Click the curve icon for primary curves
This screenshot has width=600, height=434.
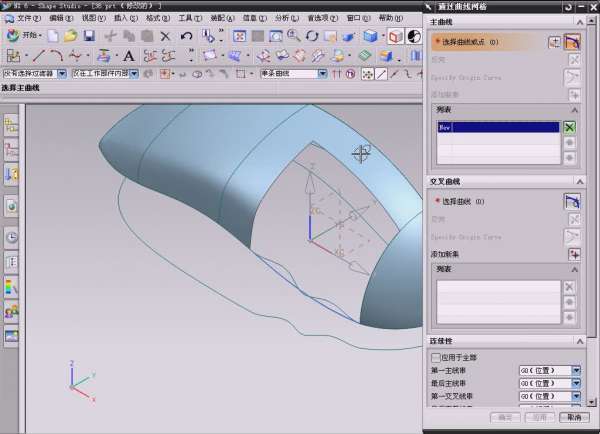coord(573,42)
